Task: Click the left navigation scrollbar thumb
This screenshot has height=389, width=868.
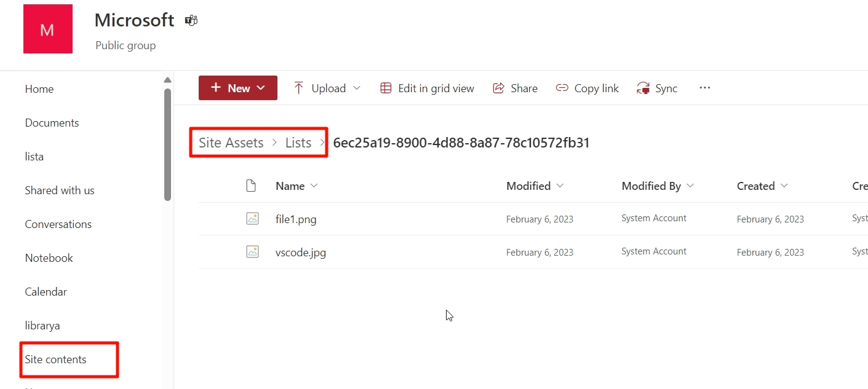Action: 167,144
